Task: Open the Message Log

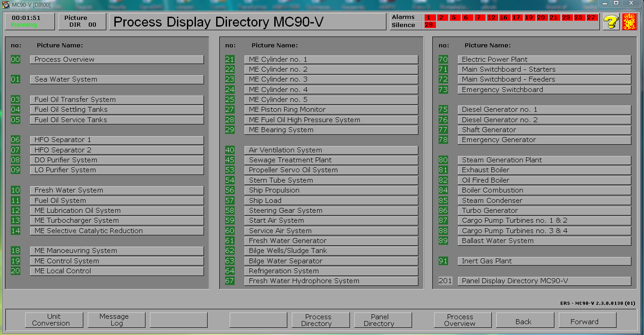Action: (116, 320)
